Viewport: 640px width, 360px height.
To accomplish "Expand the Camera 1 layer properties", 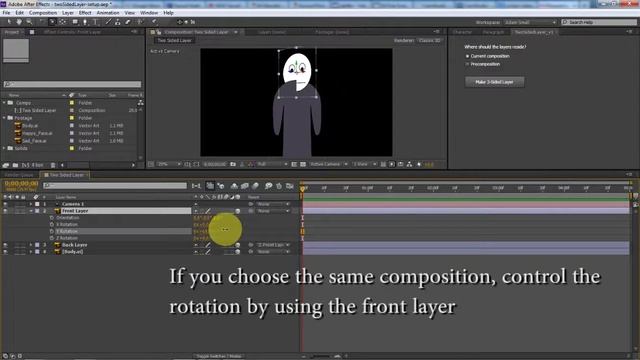I will tap(31, 204).
